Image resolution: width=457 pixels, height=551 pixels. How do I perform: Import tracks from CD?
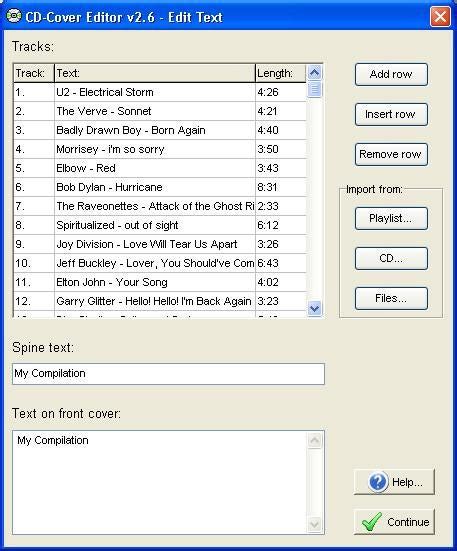coord(391,259)
